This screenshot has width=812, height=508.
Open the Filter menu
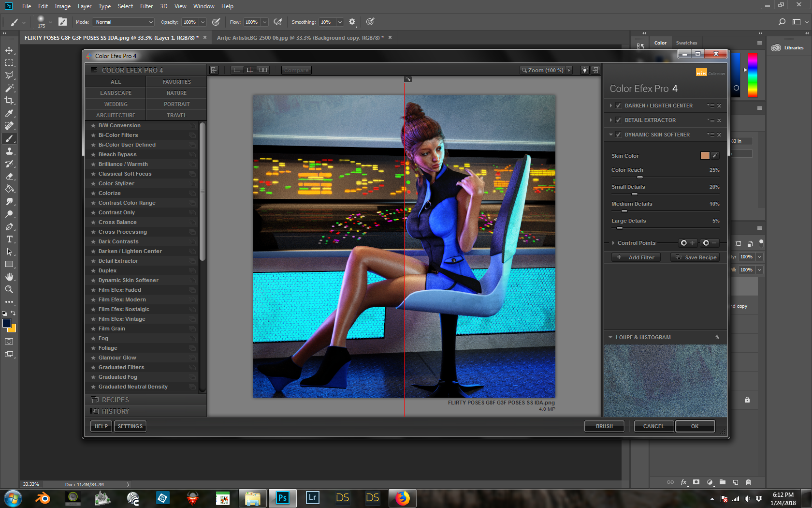click(x=146, y=6)
